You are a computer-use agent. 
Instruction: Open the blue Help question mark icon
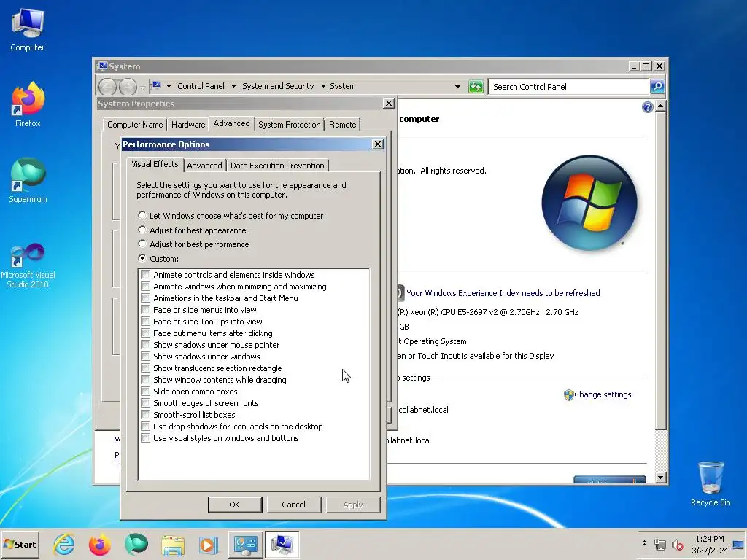[647, 107]
